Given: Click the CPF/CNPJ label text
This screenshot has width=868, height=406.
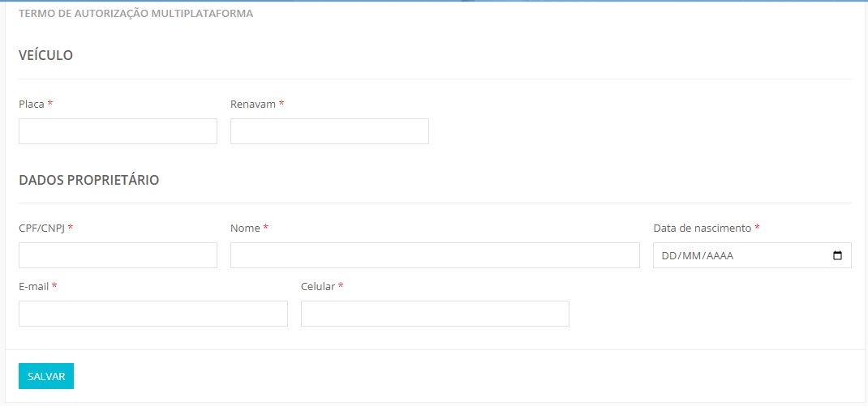Looking at the screenshot, I should click(x=42, y=228).
